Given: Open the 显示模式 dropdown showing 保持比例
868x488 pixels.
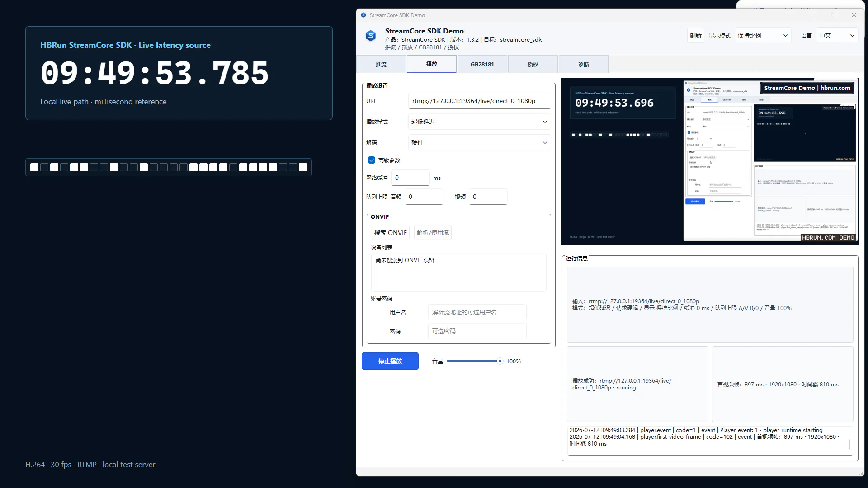Looking at the screenshot, I should pos(763,35).
